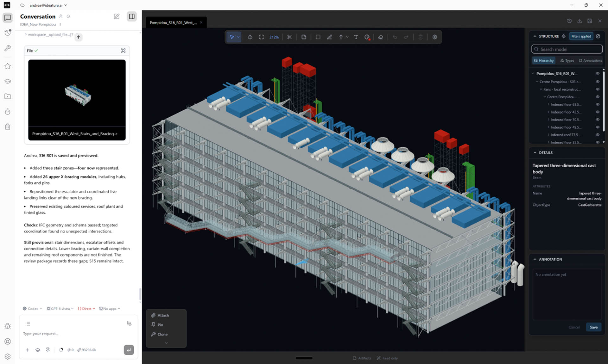The image size is (608, 364).
Task: Click the download icon in viewer header
Action: tap(579, 21)
